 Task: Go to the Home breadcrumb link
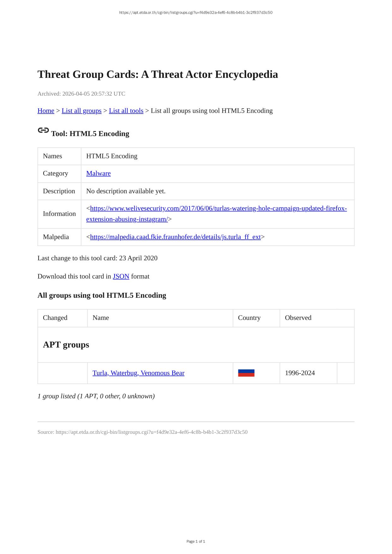tap(46, 111)
